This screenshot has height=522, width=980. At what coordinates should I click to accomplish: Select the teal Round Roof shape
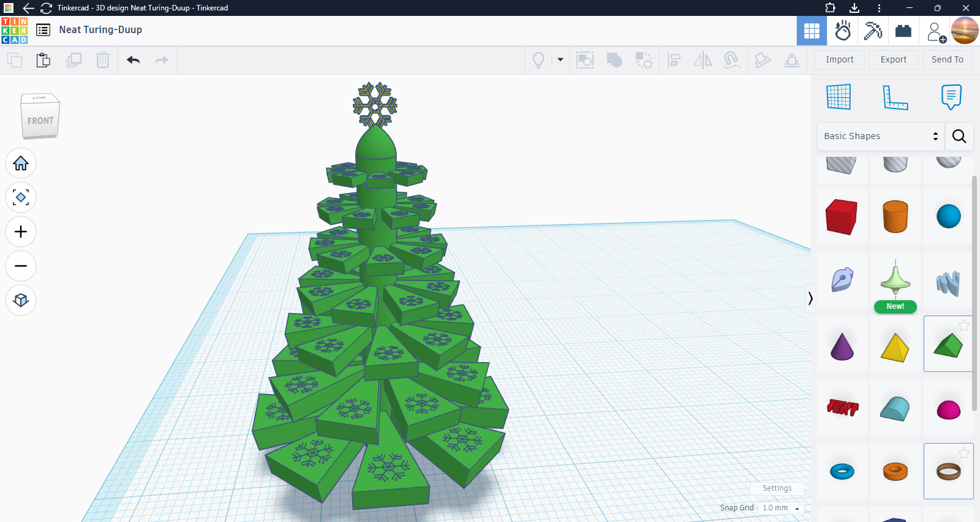(x=895, y=408)
